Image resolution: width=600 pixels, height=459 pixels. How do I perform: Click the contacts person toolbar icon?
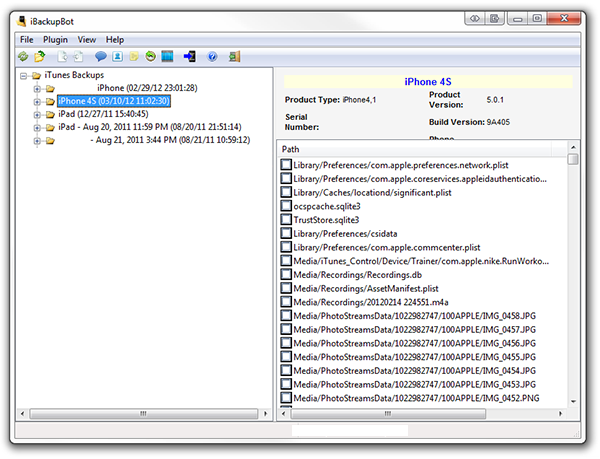click(117, 57)
